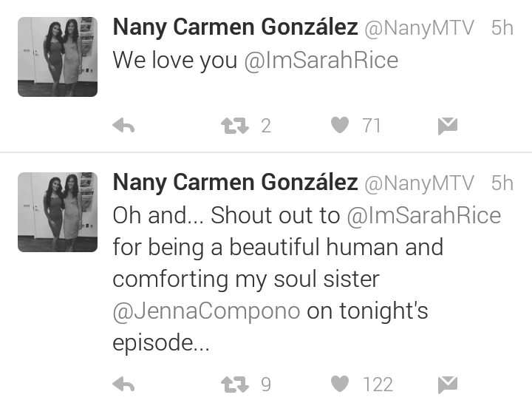This screenshot has width=532, height=403.
Task: Open the second tweet's 5h timestamp
Action: pyautogui.click(x=502, y=183)
